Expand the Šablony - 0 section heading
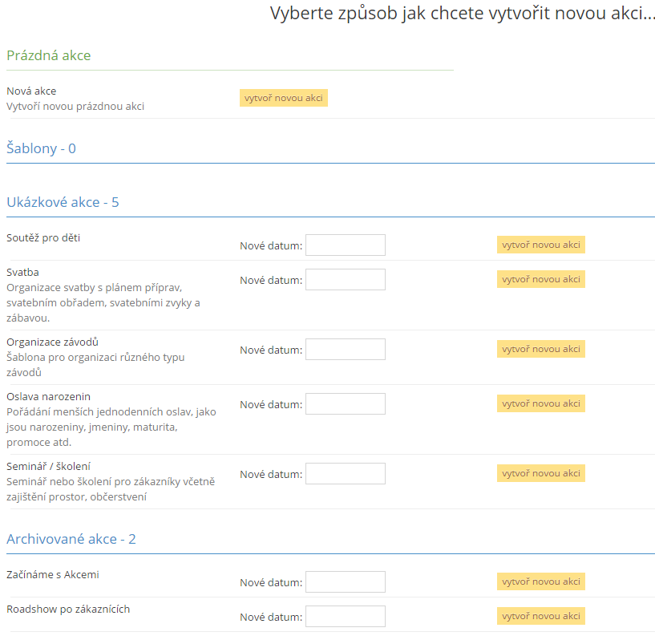655x644 pixels. tap(41, 148)
